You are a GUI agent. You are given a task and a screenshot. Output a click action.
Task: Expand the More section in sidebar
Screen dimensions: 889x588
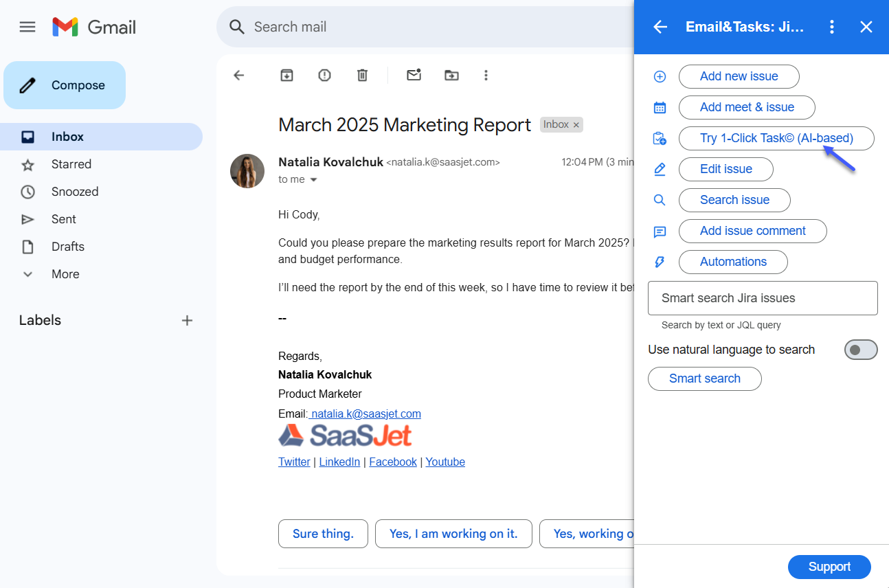coord(65,274)
